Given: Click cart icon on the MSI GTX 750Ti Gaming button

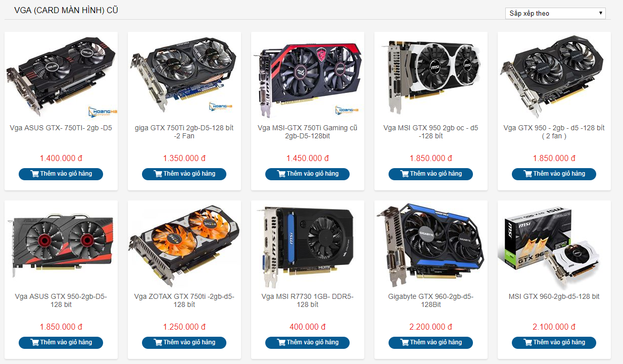Looking at the screenshot, I should tap(281, 174).
